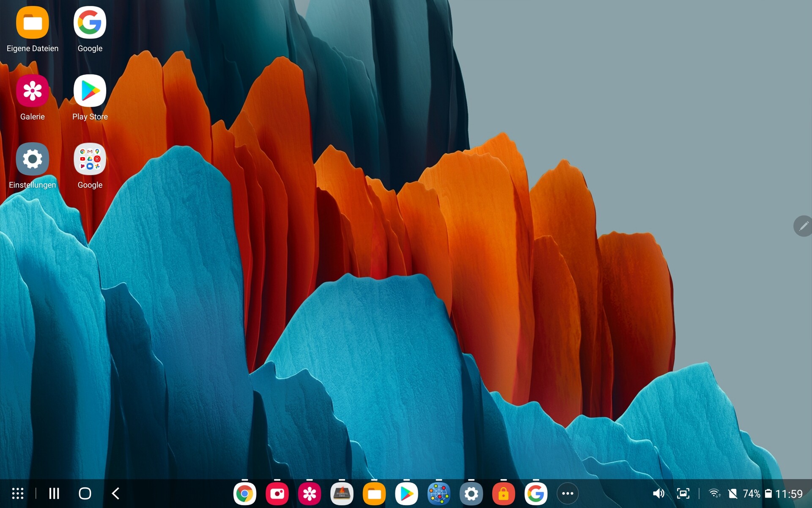The width and height of the screenshot is (812, 508).
Task: Tap the recent apps button
Action: pyautogui.click(x=54, y=493)
